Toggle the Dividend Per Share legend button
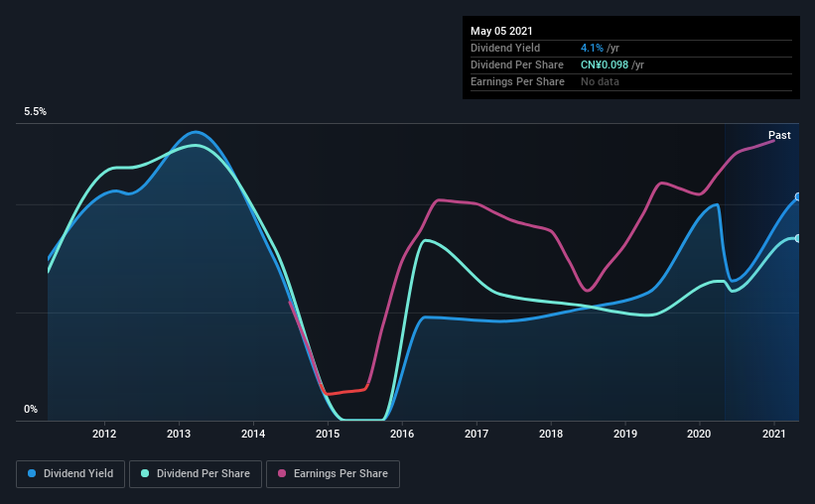The height and width of the screenshot is (504, 815). (x=196, y=474)
